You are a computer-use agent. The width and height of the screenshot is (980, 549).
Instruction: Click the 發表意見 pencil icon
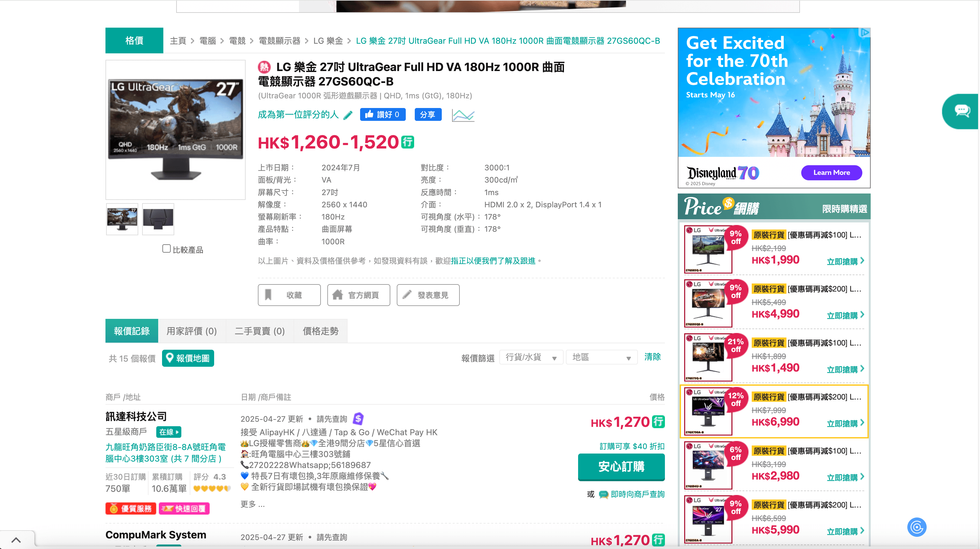407,295
